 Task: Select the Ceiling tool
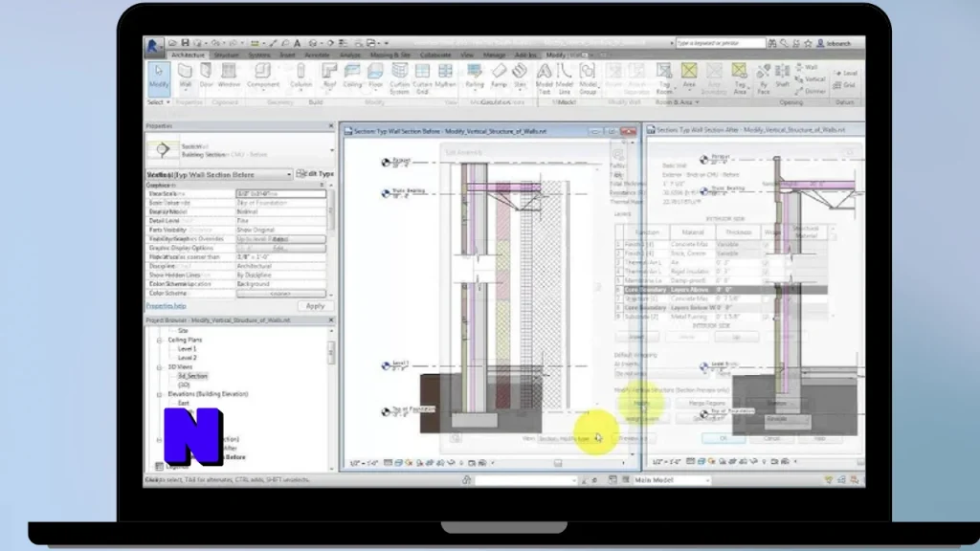pyautogui.click(x=352, y=77)
